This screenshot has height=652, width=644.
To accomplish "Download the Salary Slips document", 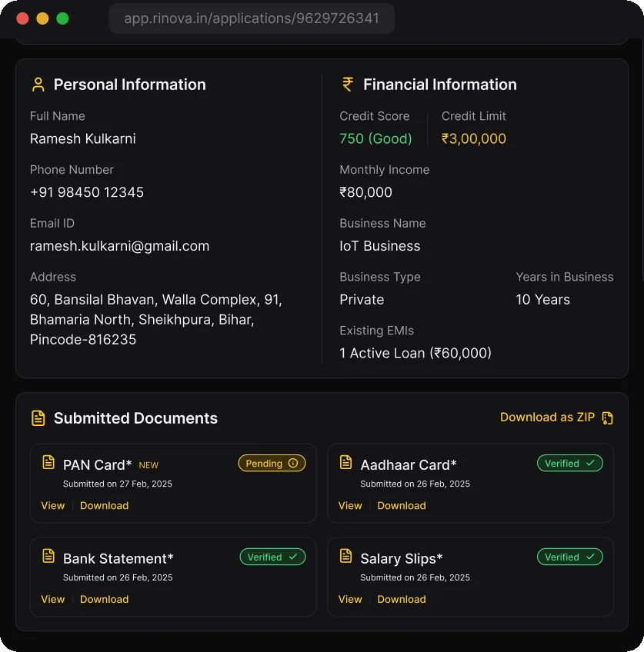I will coord(402,599).
